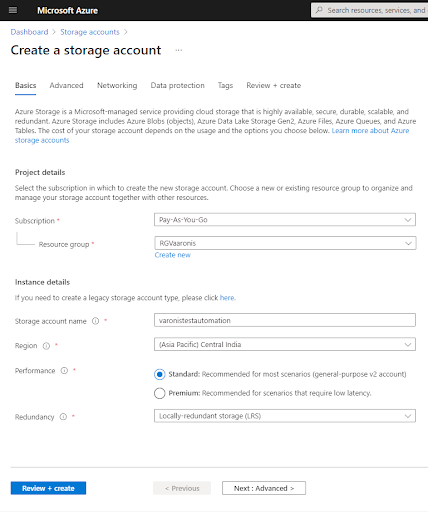
Task: Click the search magnifier icon
Action: 319,10
